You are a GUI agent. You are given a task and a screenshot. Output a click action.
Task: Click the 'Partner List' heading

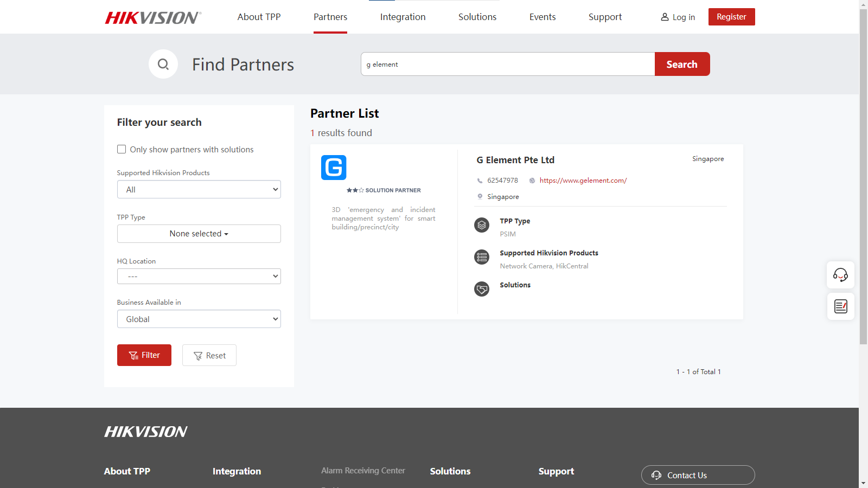(344, 113)
